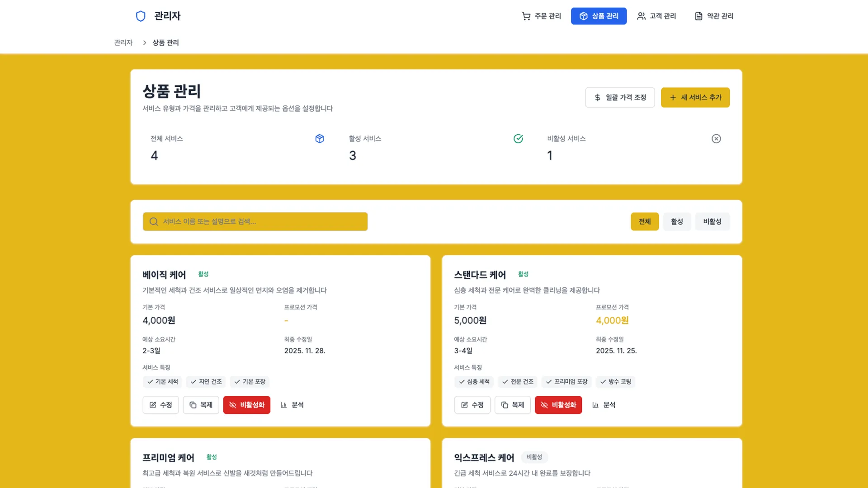The width and height of the screenshot is (868, 488).
Task: Click the 익스프레스 케어 card title
Action: (x=484, y=458)
